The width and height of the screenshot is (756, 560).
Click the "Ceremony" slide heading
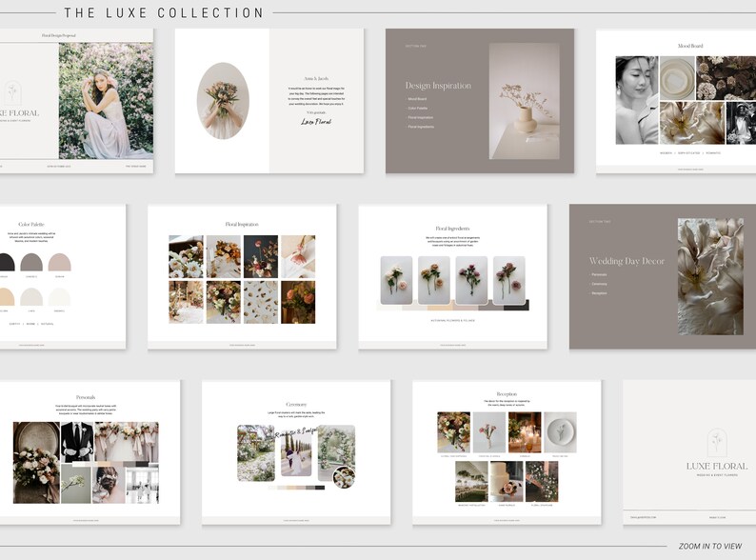click(x=296, y=405)
